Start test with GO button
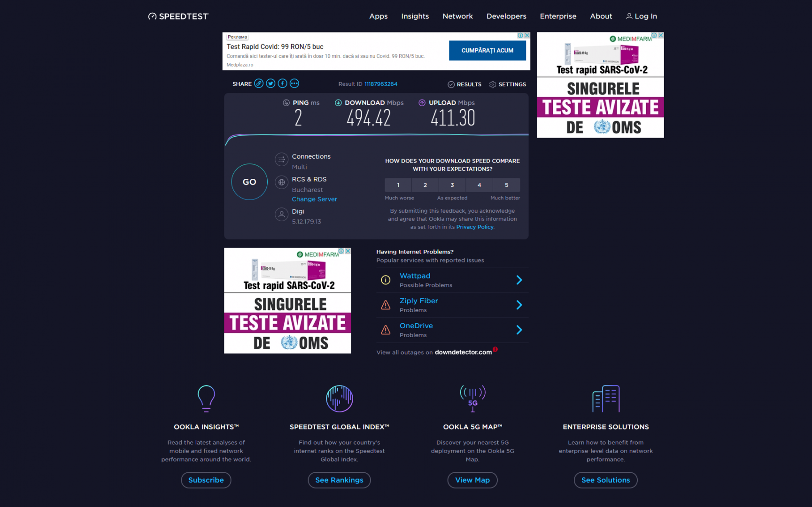Screen dimensions: 812x507 click(x=249, y=182)
